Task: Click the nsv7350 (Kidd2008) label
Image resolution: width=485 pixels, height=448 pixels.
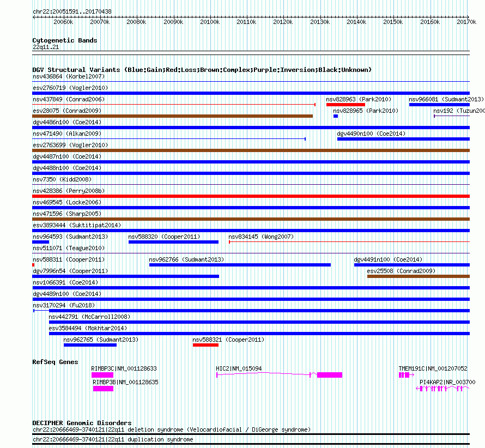Action: tap(62, 179)
